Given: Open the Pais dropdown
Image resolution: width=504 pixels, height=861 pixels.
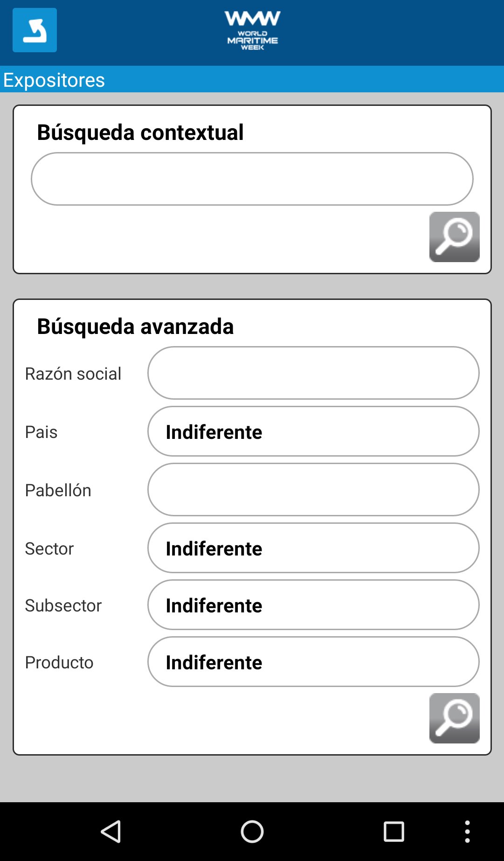Looking at the screenshot, I should pyautogui.click(x=313, y=431).
